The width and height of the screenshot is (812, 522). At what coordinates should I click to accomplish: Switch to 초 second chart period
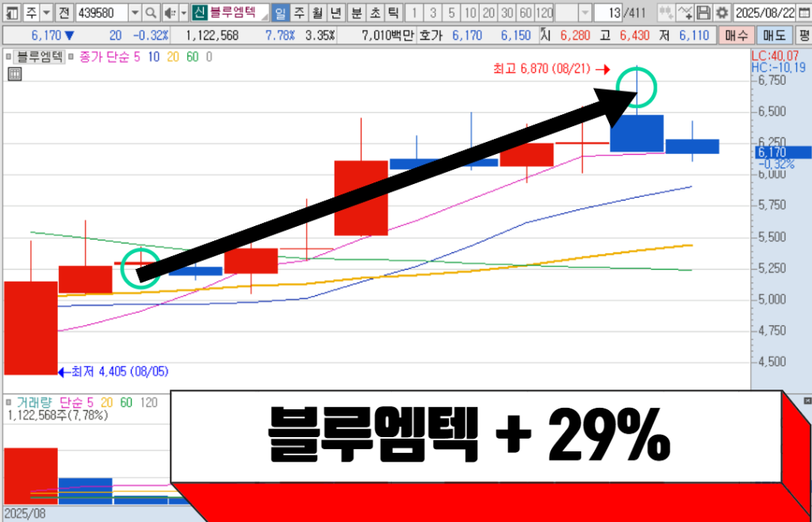tap(374, 12)
